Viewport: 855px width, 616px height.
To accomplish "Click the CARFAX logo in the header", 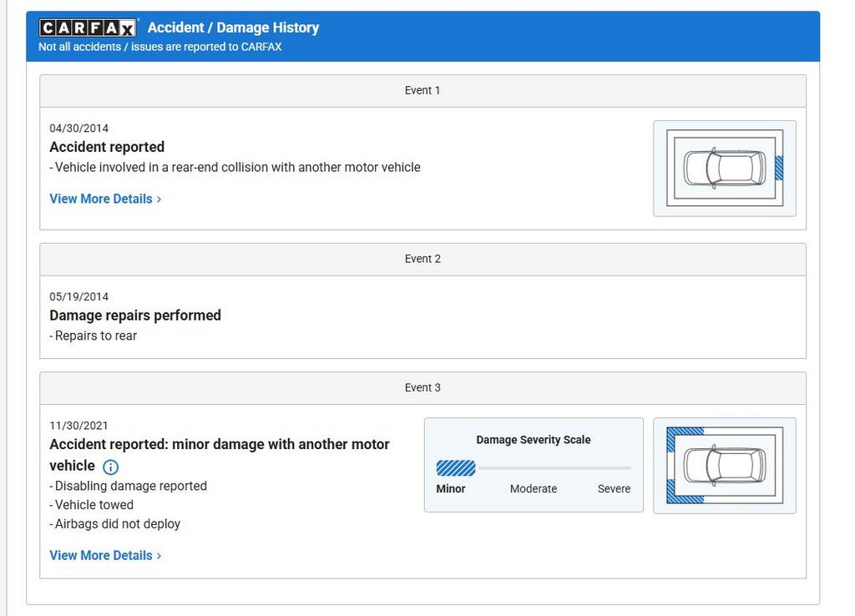I will pyautogui.click(x=88, y=28).
